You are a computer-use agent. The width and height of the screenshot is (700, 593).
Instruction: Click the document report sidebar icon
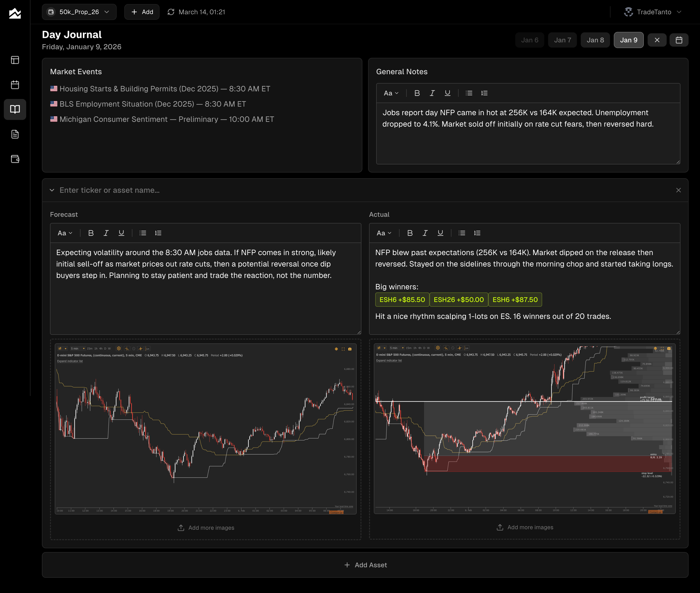(15, 134)
